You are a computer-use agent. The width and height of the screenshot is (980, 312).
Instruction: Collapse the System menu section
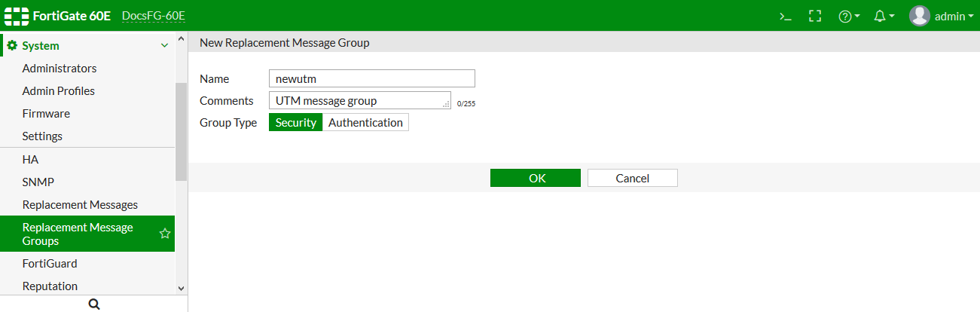coord(165,46)
